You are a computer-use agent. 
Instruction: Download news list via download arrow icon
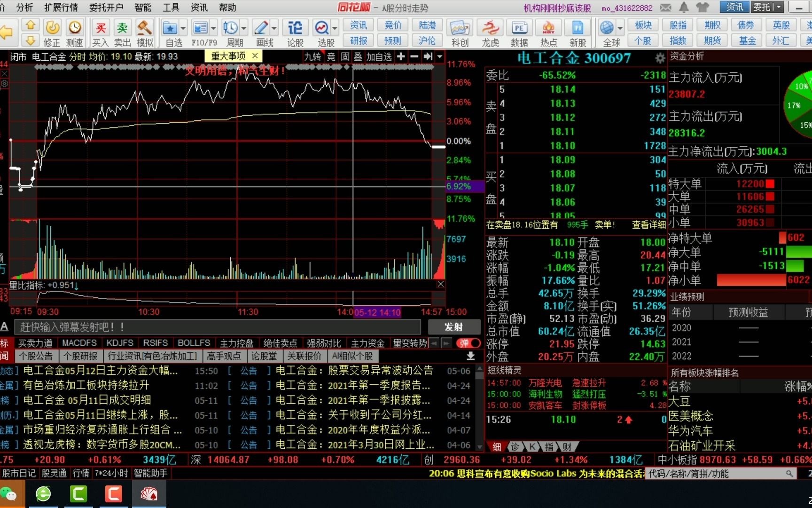coord(470,356)
